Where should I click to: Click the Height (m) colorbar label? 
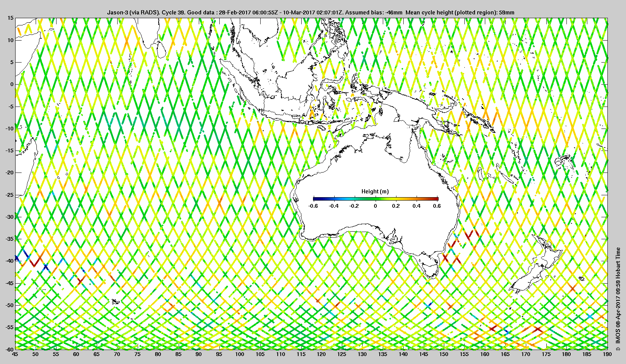375,191
